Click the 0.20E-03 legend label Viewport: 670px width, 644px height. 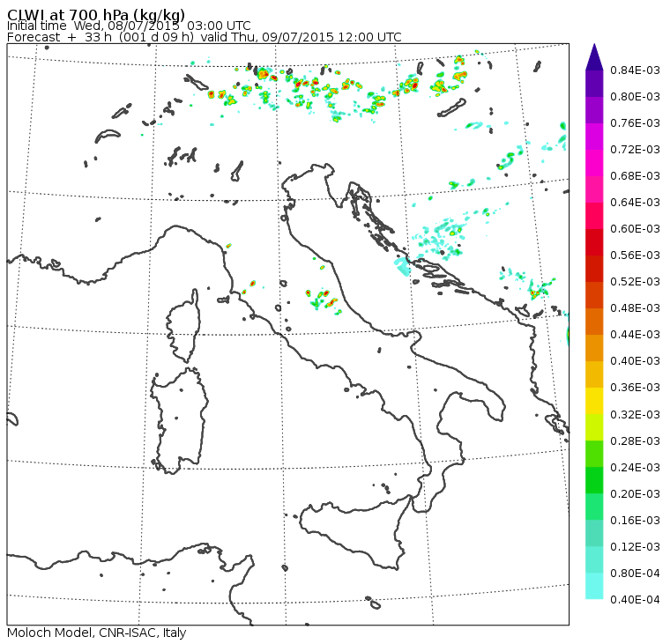tap(635, 494)
